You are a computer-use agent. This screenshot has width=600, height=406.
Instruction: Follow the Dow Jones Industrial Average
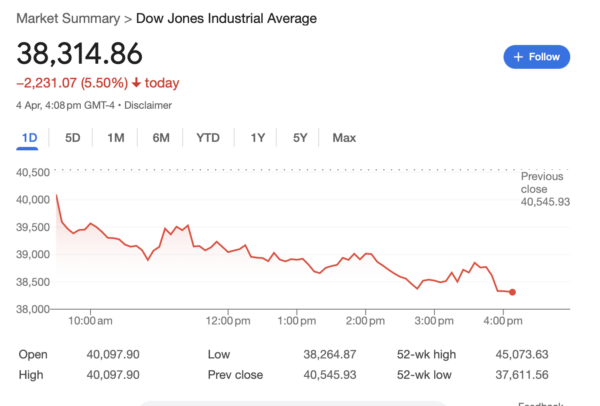point(537,57)
